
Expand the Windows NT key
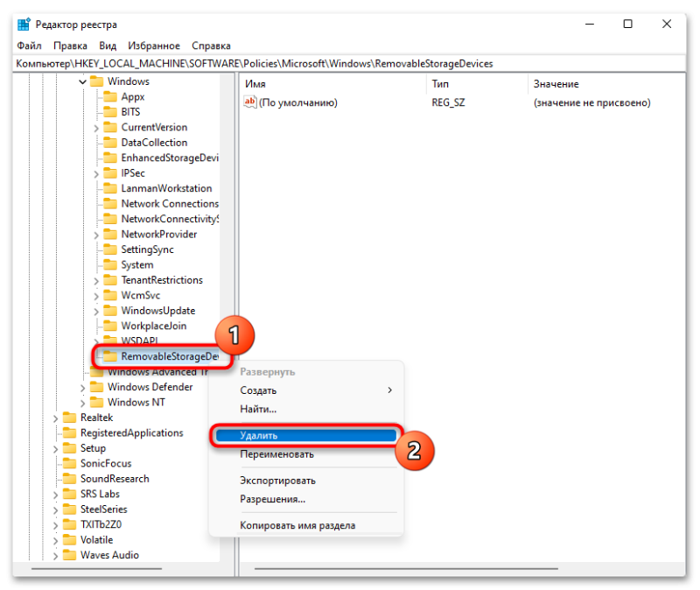[82, 404]
